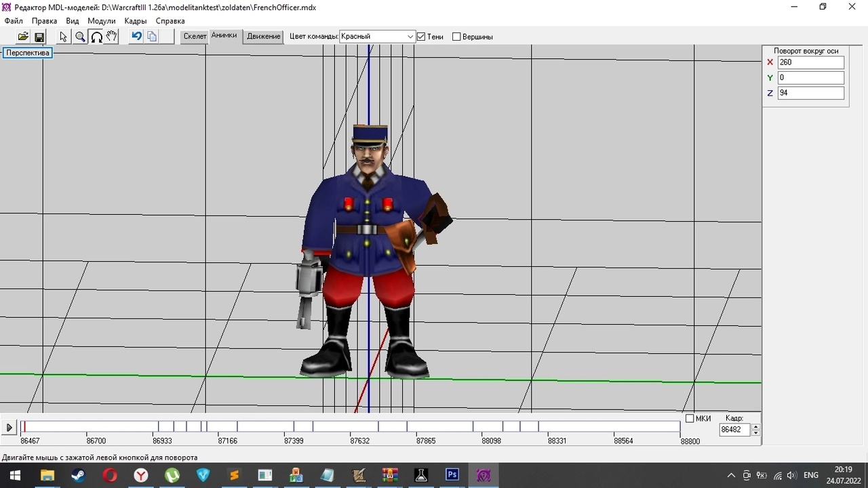Switch to the Движение mode button
The width and height of the screenshot is (868, 488).
[x=263, y=37]
